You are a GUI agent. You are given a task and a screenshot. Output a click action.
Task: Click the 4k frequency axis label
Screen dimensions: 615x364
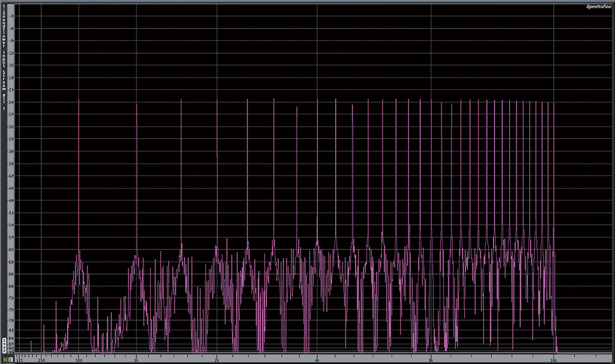317,360
